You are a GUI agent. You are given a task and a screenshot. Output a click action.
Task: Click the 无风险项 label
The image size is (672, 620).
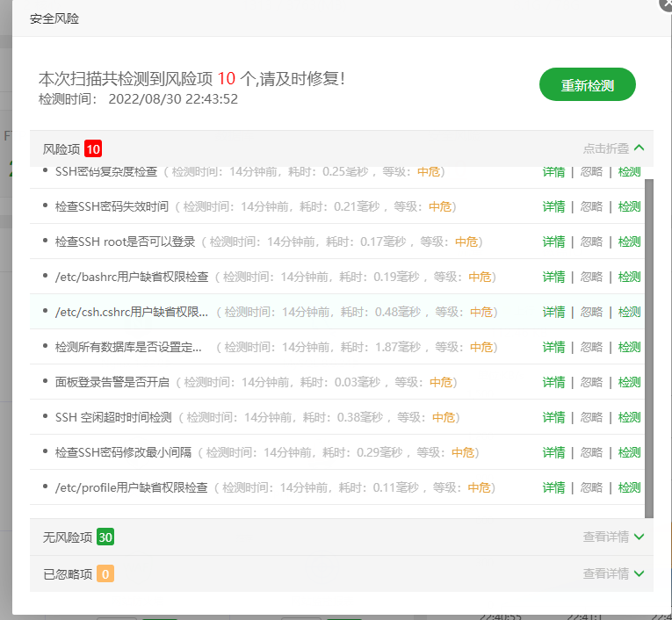pyautogui.click(x=68, y=537)
